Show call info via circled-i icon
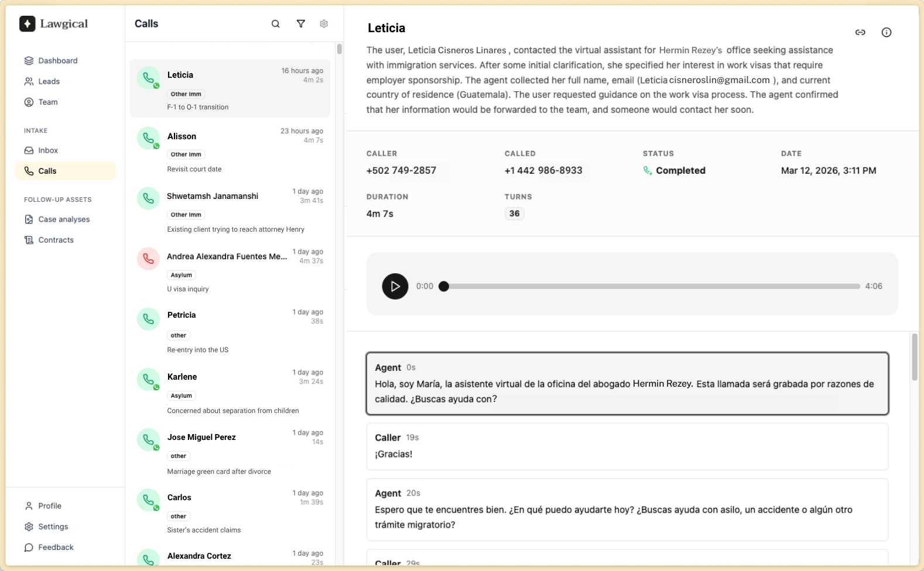This screenshot has height=571, width=924. click(x=886, y=32)
